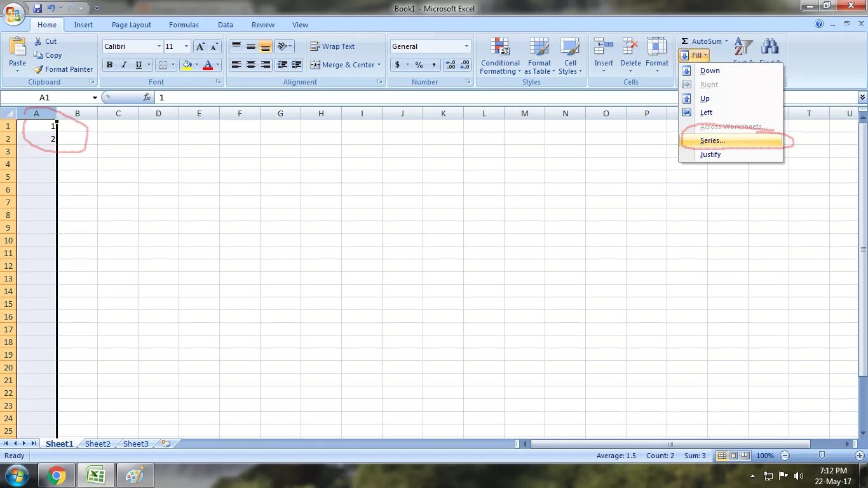Open Conditional Formatting options
Viewport: 868px width, 488px height.
click(x=500, y=56)
